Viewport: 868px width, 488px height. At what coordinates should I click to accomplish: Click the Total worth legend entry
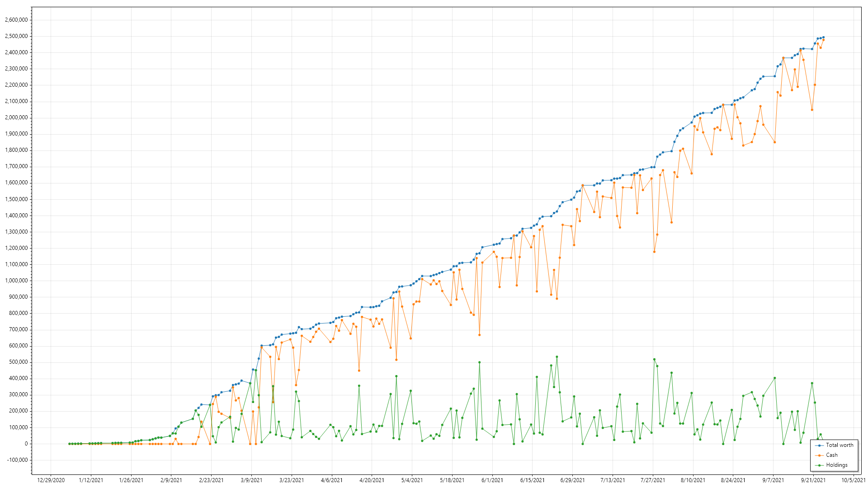click(840, 445)
